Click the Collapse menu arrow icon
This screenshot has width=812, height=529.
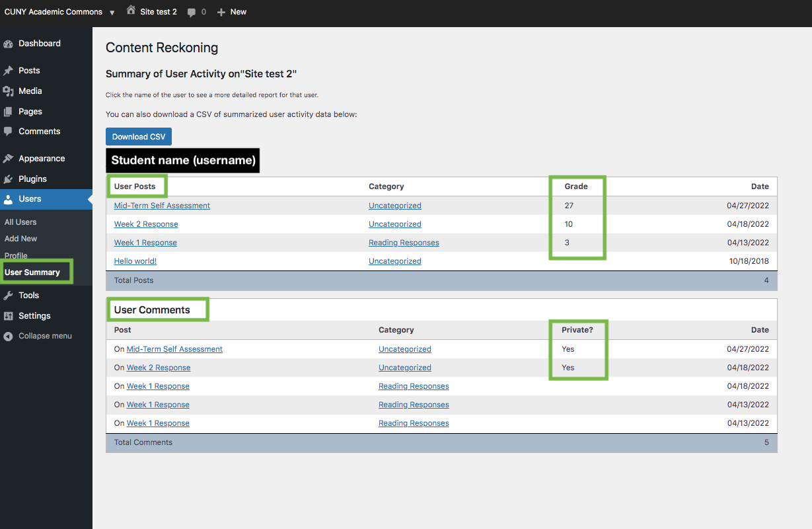[8, 337]
